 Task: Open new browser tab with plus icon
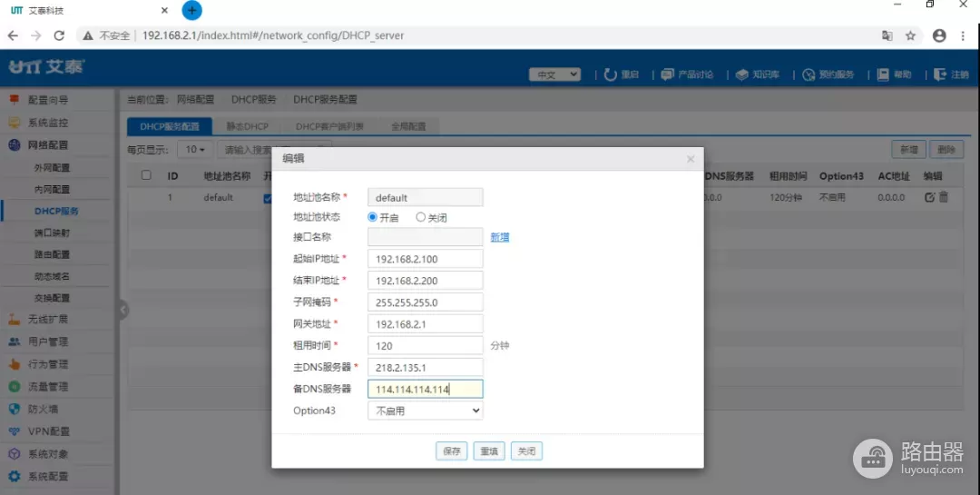(191, 10)
